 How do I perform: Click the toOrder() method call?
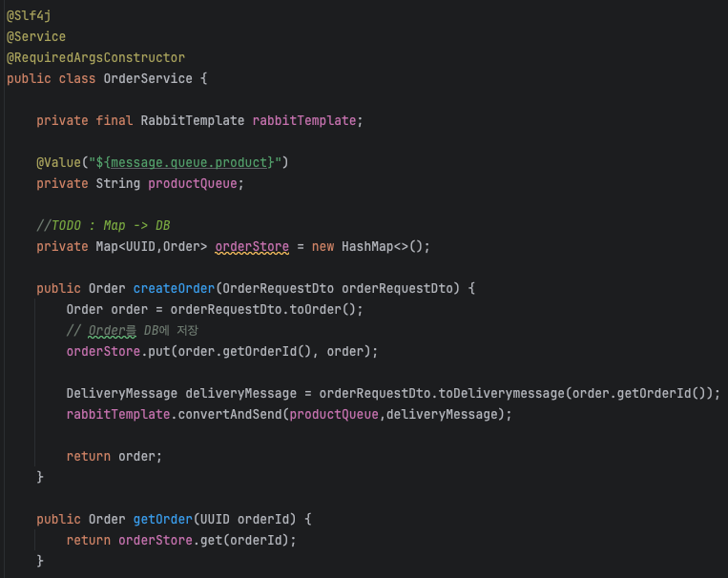[x=322, y=309]
